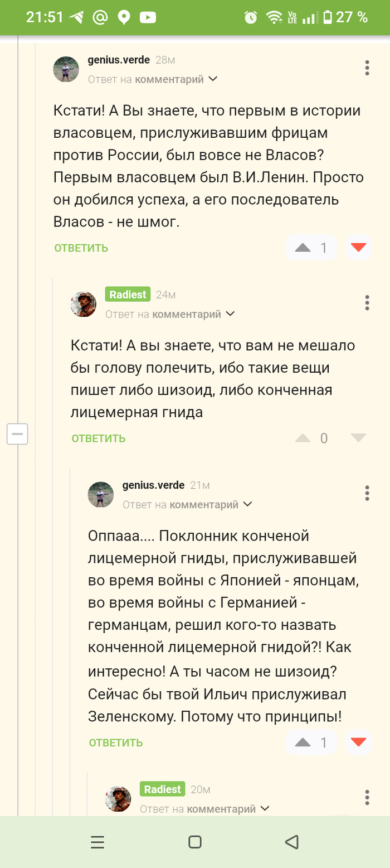
Task: Downvote genius.verde's reply posted 21м ago
Action: click(x=358, y=742)
